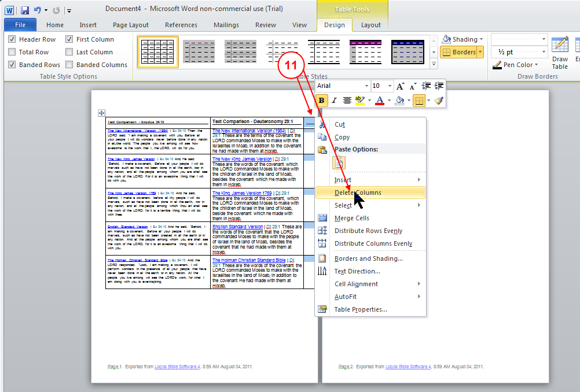Follow the Logos Bible Software 4 link on page 2
Viewport: 580px width, 392px height.
[x=408, y=367]
